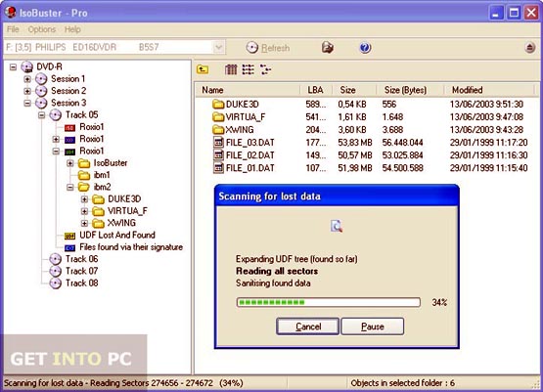Pause the lost data scan
The width and height of the screenshot is (543, 392).
[x=373, y=327]
